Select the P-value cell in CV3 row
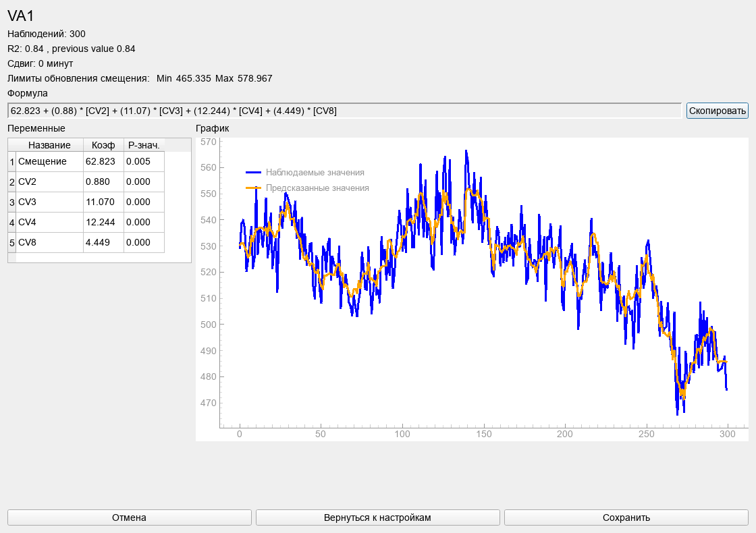The image size is (756, 533). point(144,202)
